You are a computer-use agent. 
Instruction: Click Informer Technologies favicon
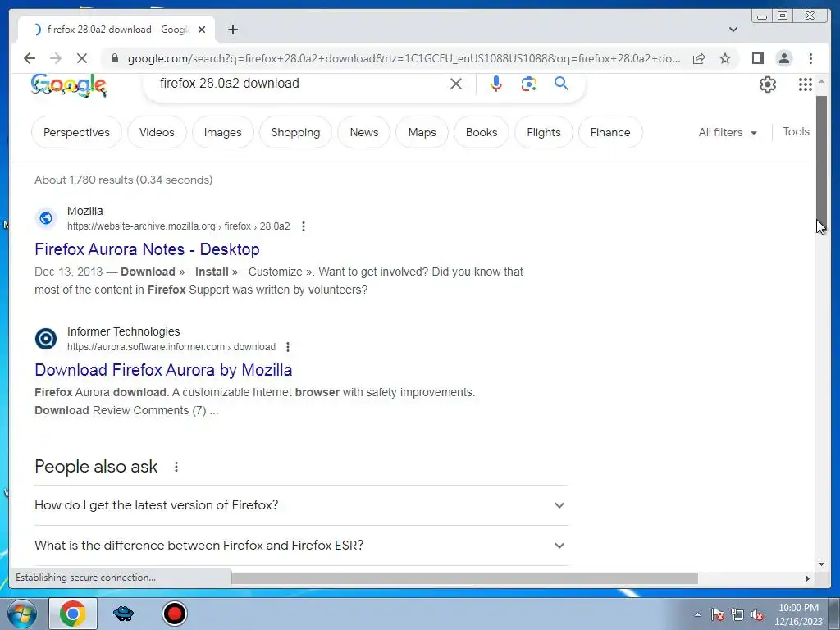coord(46,339)
